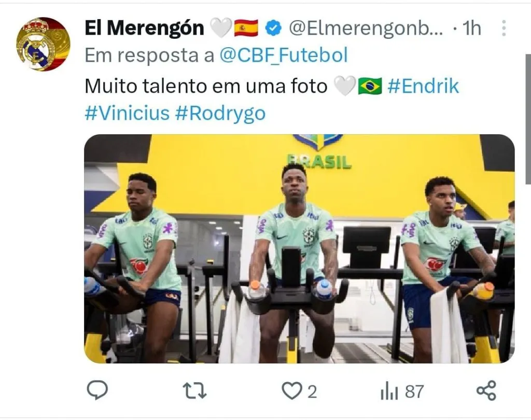Viewport: 531px width, 420px height.
Task: Open the #Vinicius hashtag
Action: click(x=127, y=113)
